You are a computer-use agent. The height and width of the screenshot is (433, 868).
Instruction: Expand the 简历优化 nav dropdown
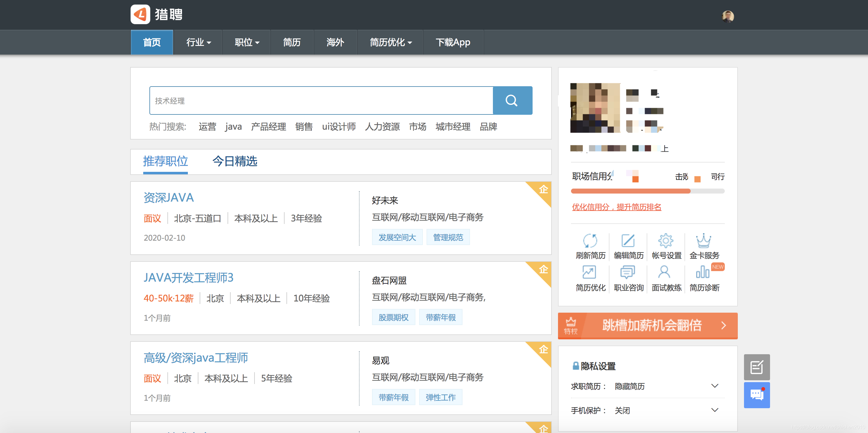click(x=391, y=42)
